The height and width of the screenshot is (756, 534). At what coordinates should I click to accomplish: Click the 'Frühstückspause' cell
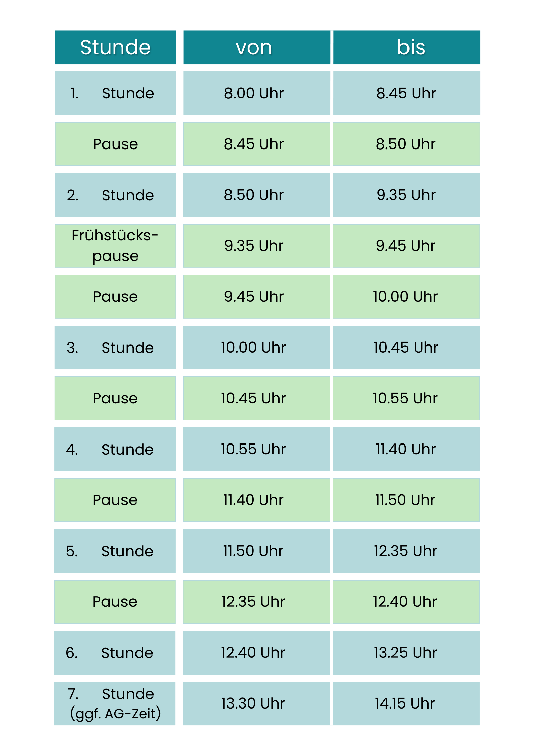click(x=115, y=246)
